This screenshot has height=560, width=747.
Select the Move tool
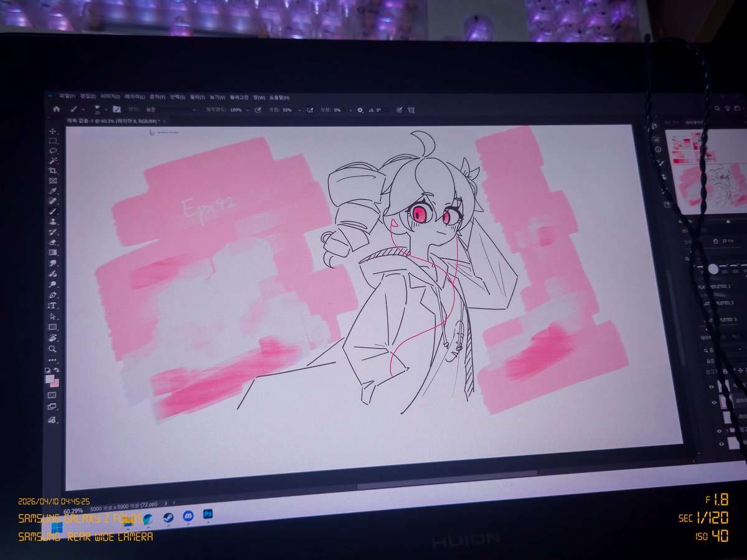click(53, 131)
